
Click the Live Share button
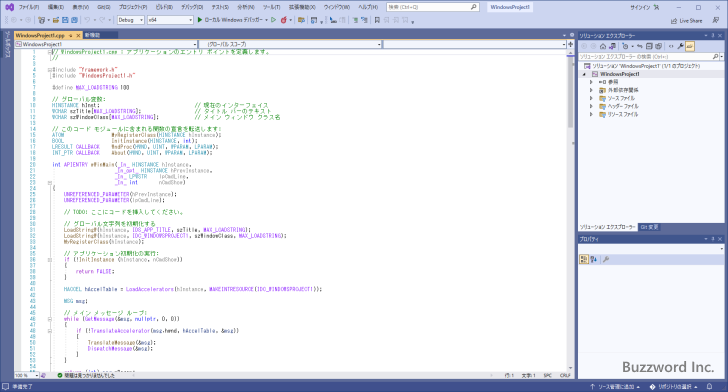coord(687,21)
